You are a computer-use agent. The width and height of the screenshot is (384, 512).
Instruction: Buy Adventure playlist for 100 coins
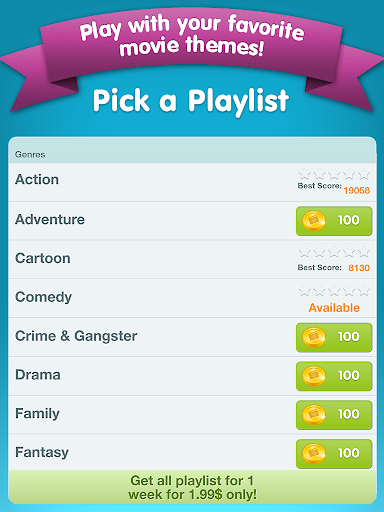click(x=334, y=221)
